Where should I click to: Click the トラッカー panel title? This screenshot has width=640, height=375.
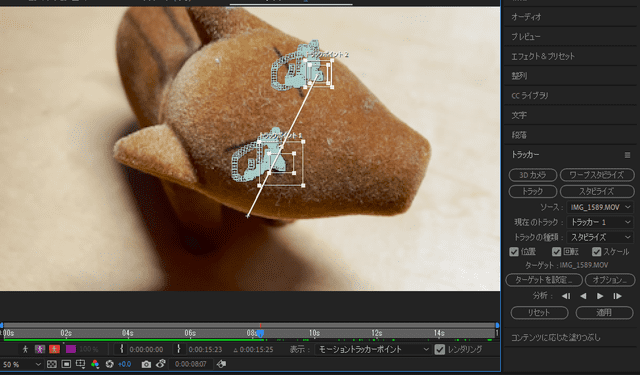click(x=526, y=155)
